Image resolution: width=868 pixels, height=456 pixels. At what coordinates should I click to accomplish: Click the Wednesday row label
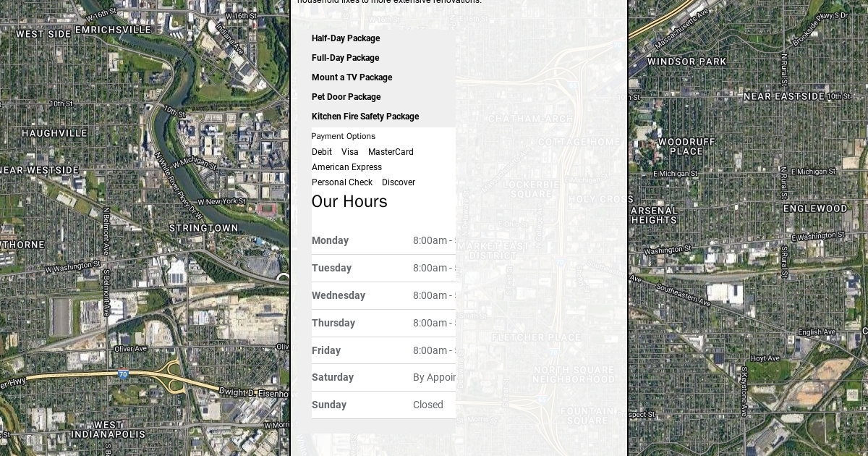pyautogui.click(x=339, y=295)
